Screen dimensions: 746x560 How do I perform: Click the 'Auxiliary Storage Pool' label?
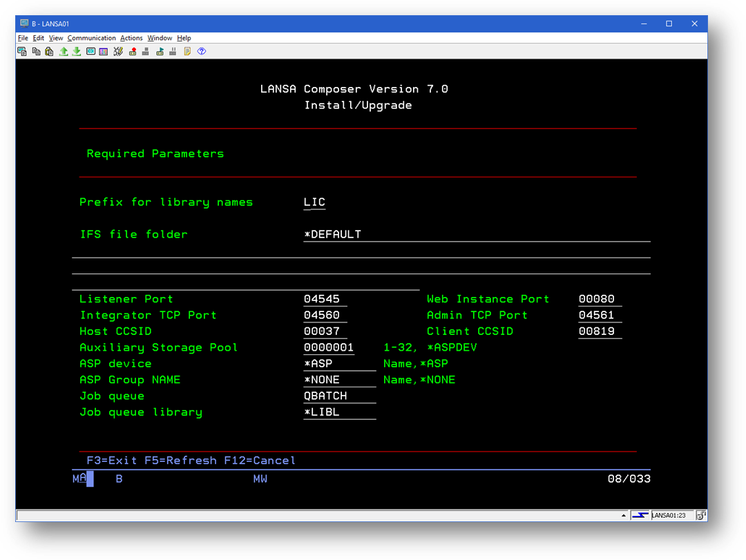(158, 348)
